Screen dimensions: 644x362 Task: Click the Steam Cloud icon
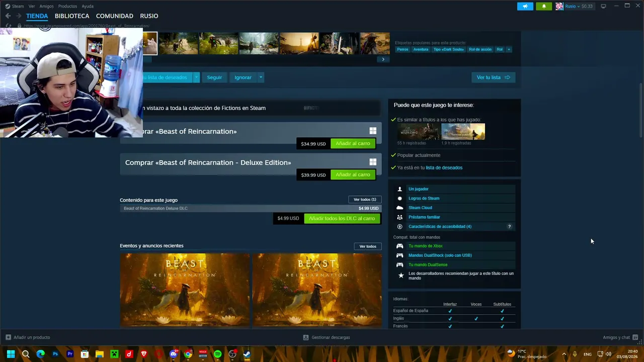(400, 208)
